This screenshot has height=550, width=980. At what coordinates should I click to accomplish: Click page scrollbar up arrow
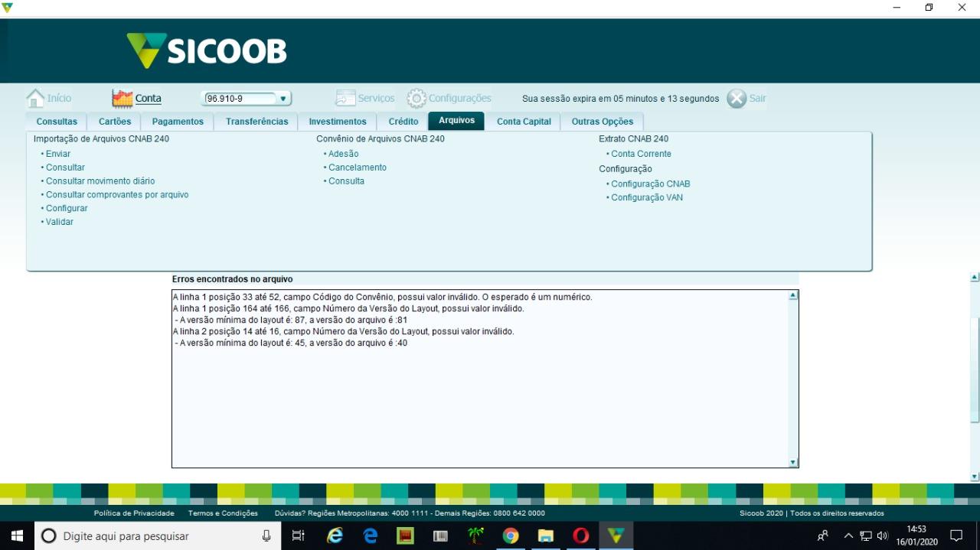(x=975, y=277)
